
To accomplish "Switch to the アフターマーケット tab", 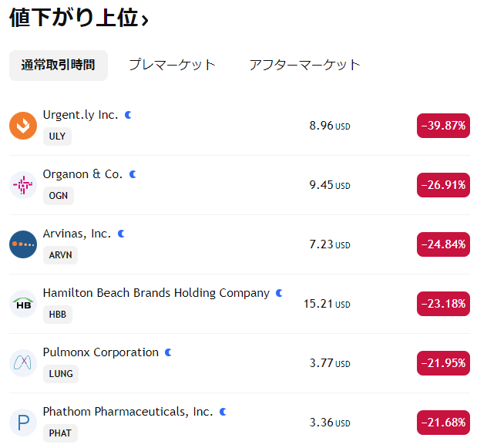I will click(304, 65).
